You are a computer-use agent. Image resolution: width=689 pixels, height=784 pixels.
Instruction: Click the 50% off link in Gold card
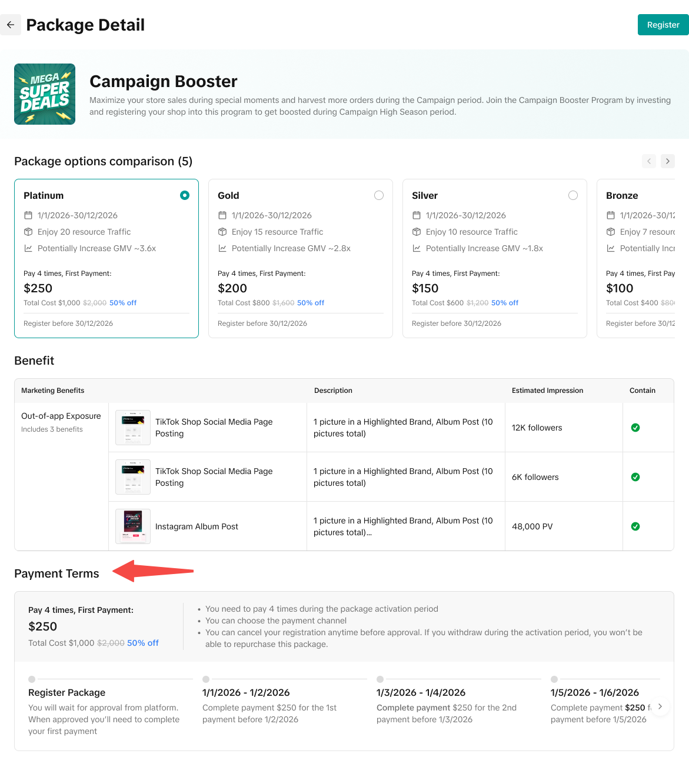coord(311,303)
